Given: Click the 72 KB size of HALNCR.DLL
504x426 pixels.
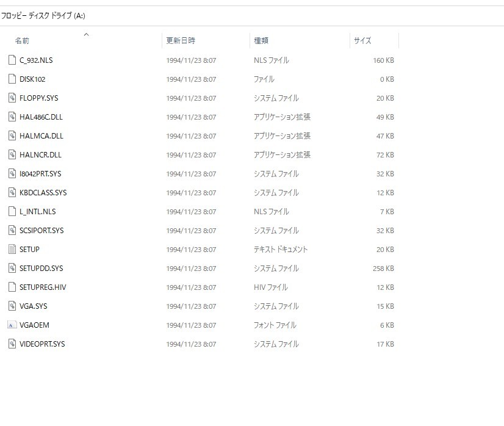Looking at the screenshot, I should [x=386, y=155].
